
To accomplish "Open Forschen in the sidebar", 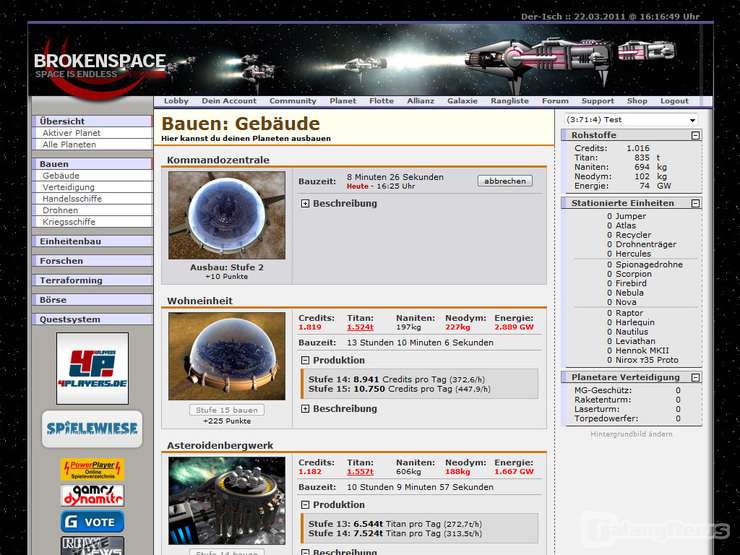I will [x=92, y=261].
